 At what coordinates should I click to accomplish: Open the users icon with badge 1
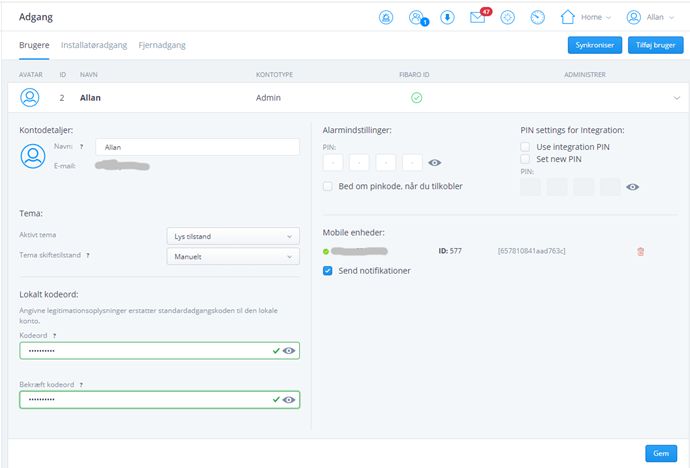coord(416,17)
